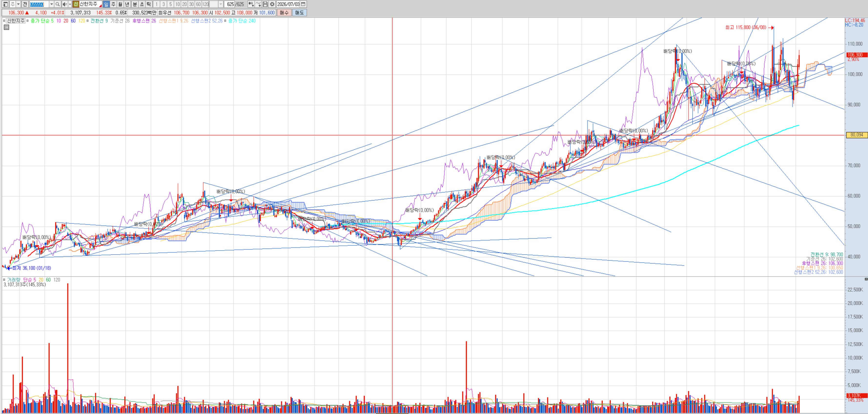The height and width of the screenshot is (414, 868).
Task: Click the blue 60 moving average legend
Action: (73, 21)
